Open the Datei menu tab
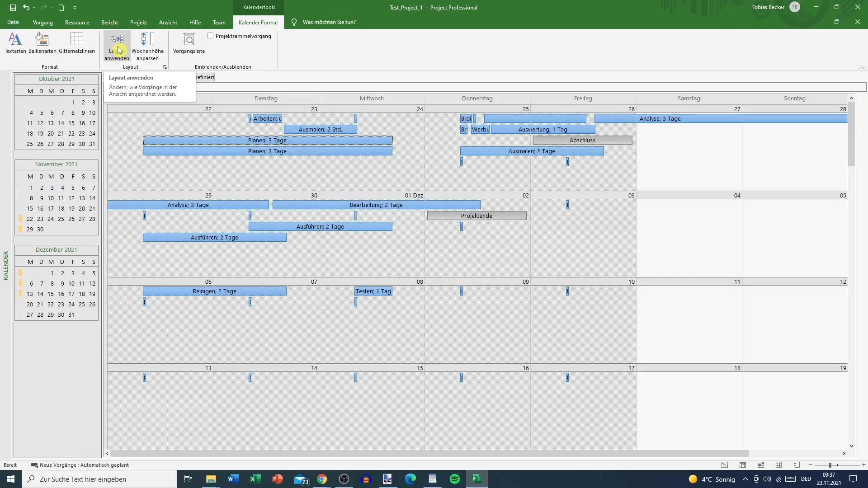The width and height of the screenshot is (868, 488). point(13,22)
